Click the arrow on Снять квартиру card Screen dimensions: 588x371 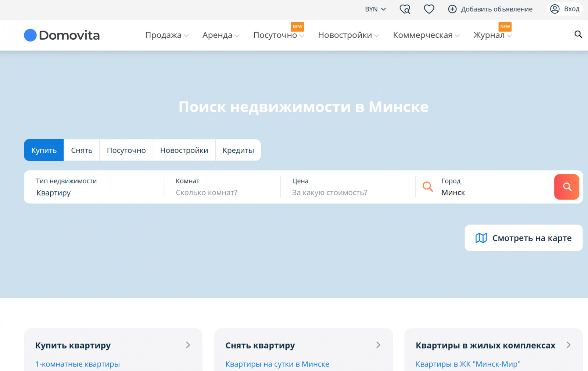[x=378, y=345]
